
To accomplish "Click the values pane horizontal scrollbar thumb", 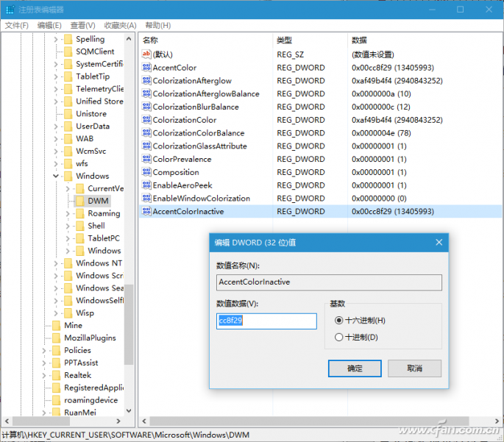I will click(308, 421).
